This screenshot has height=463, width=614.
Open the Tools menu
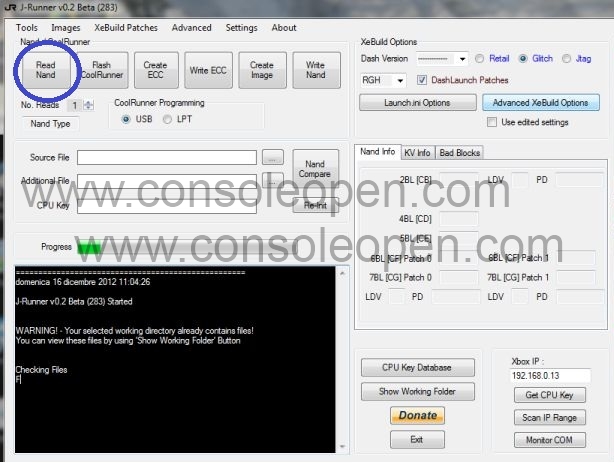pos(27,28)
